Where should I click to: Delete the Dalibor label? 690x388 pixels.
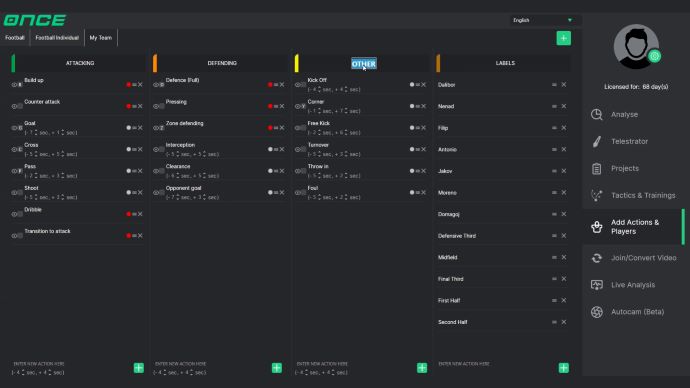(x=564, y=84)
